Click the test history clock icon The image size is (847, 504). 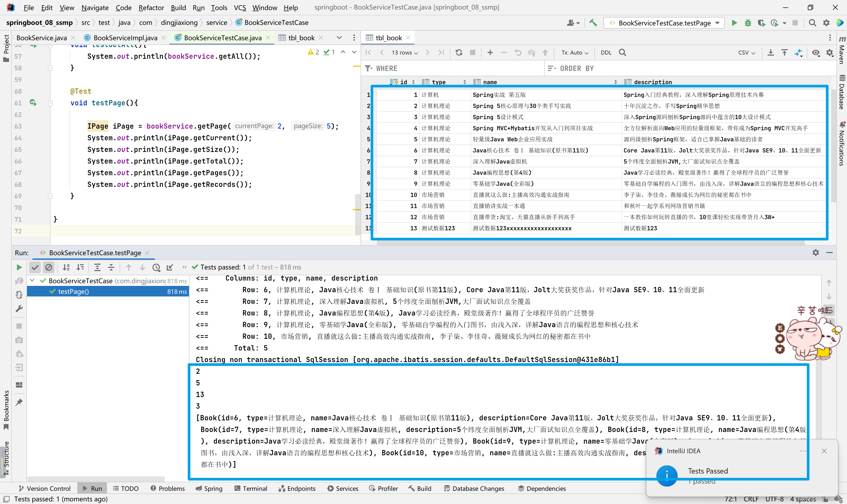tap(156, 267)
